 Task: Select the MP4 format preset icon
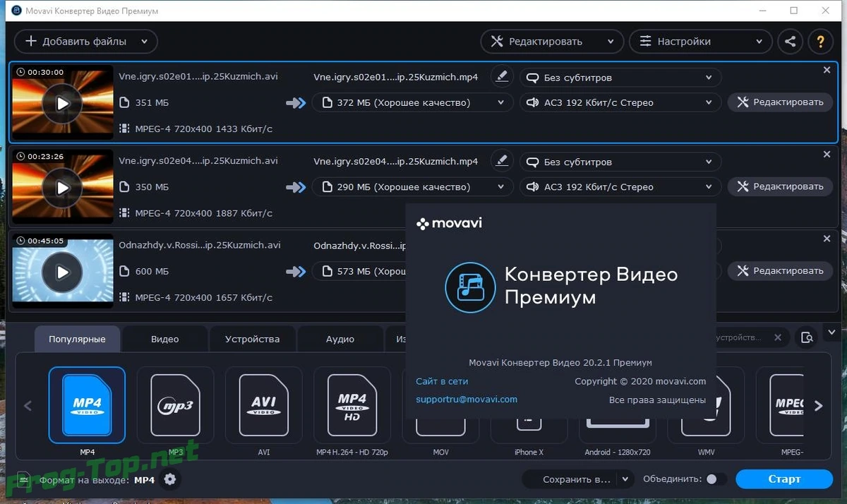pos(87,405)
